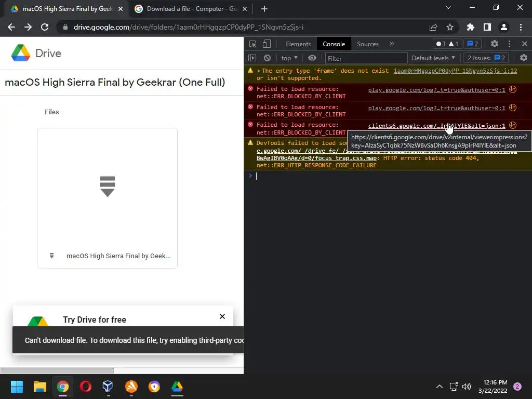Open a new browser tab

[264, 9]
